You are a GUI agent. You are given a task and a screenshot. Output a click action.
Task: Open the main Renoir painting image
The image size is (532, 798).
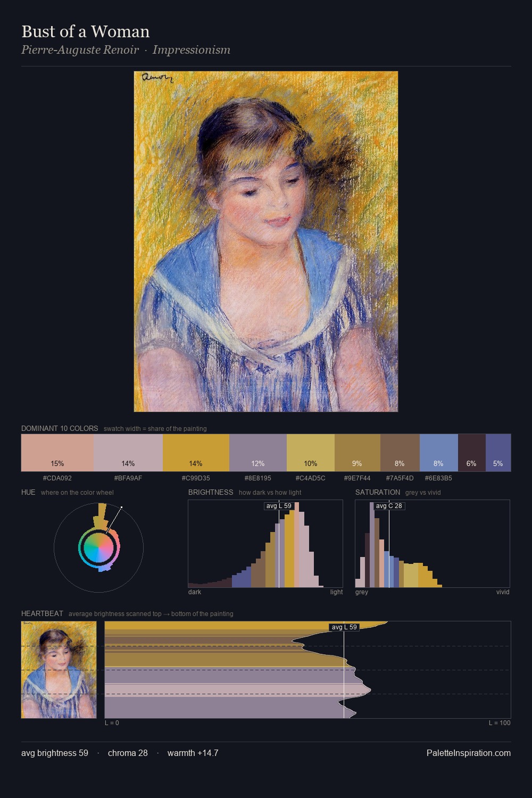tap(266, 242)
